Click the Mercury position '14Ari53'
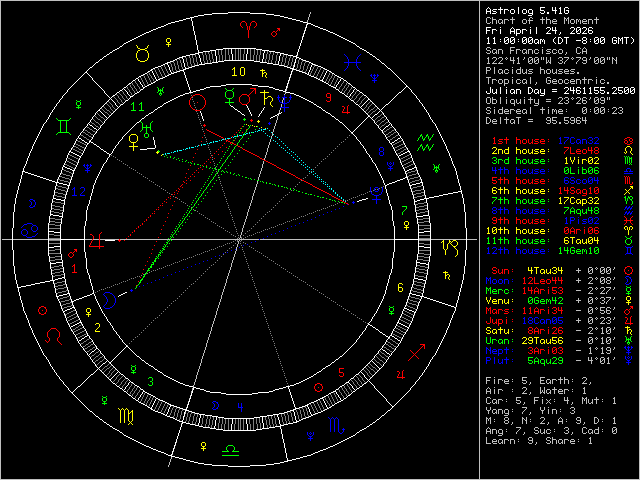This screenshot has width=640, height=480. click(543, 291)
